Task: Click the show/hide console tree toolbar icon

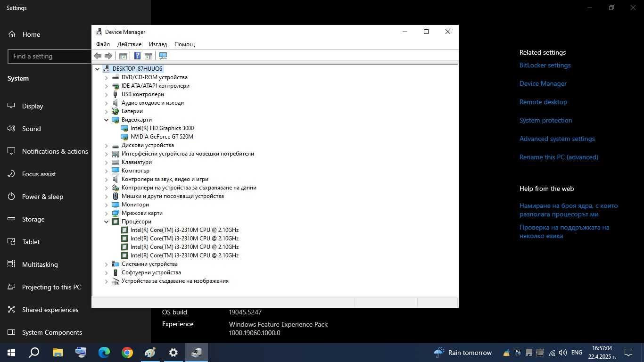Action: click(x=123, y=56)
